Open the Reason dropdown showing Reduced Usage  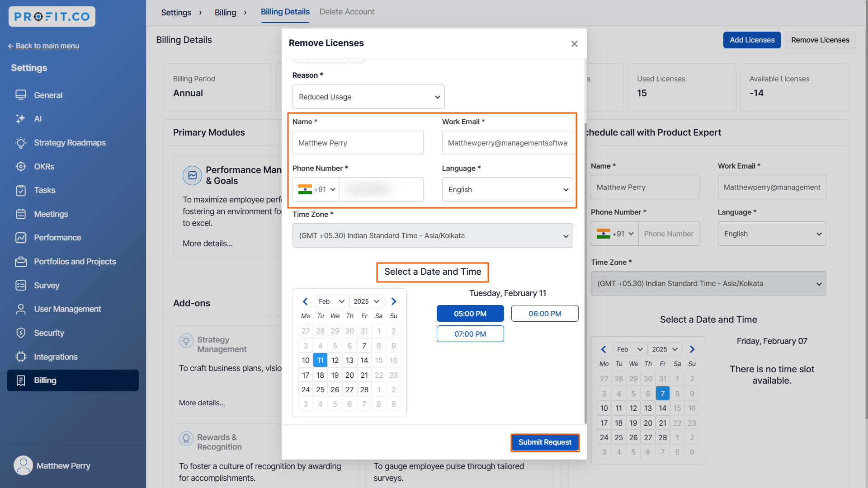click(368, 97)
